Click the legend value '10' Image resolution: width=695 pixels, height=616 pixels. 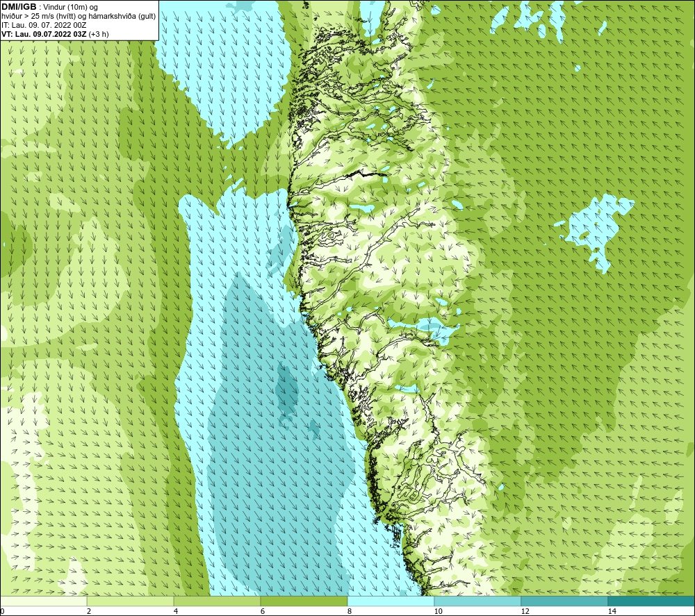(x=439, y=611)
